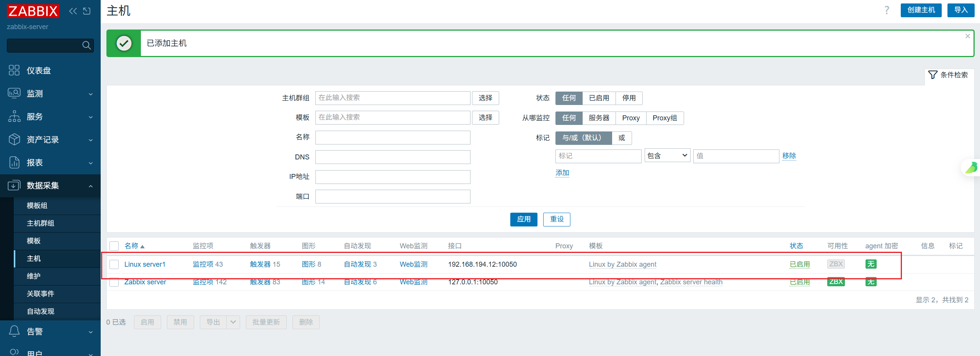Viewport: 980px width, 356px height.
Task: Click the 导入 button
Action: click(961, 10)
